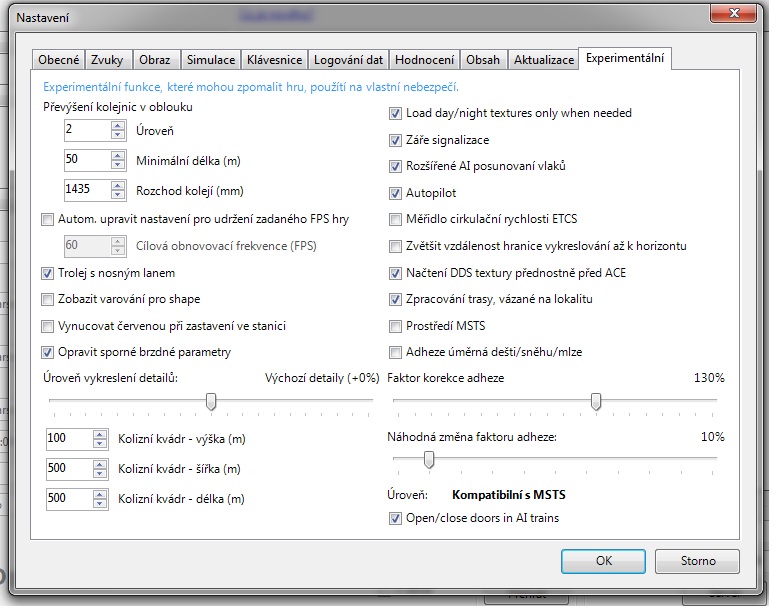Viewport: 782px width, 614px height.
Task: Click the Faktor korekce adheze slider handle
Action: [596, 402]
